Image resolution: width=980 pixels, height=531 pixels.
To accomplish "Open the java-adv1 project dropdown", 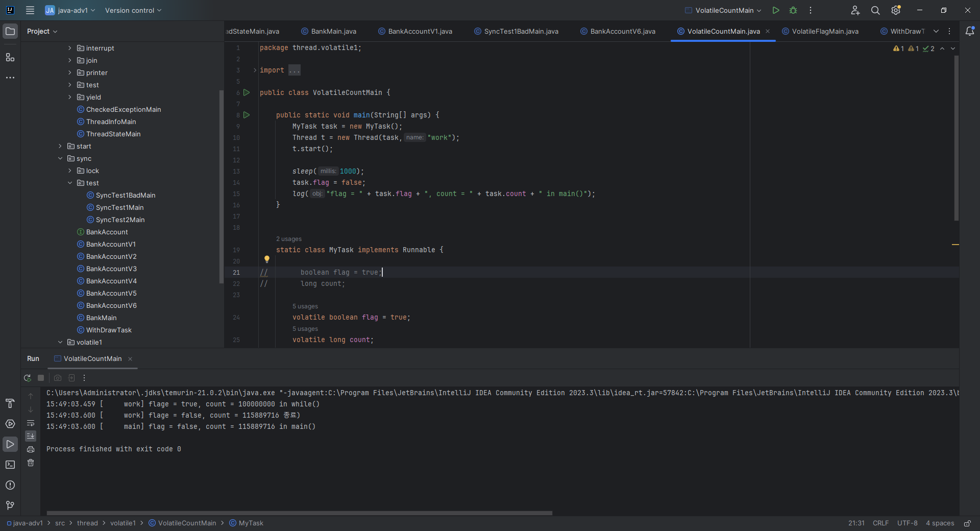I will tap(70, 10).
